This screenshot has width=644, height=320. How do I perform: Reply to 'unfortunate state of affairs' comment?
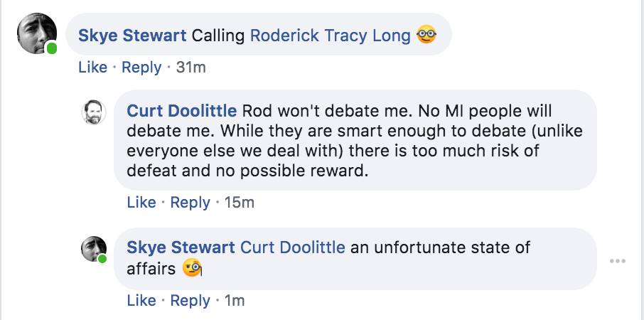190,301
